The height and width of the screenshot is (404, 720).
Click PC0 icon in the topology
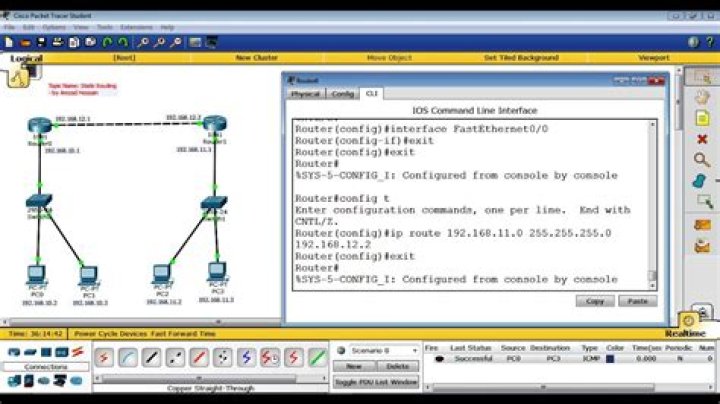coord(36,275)
